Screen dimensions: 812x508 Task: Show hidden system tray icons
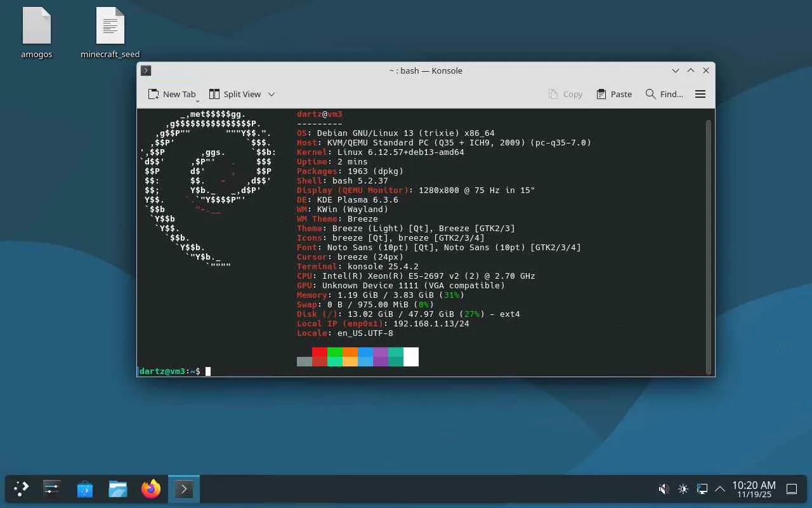click(x=720, y=489)
